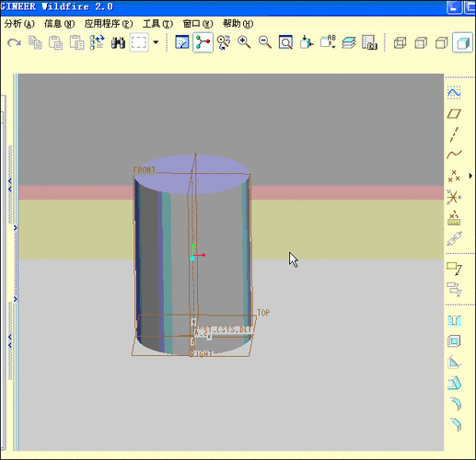This screenshot has height=460, width=476.
Task: Expand the Datum Point flyout arrow
Action: pyautogui.click(x=470, y=176)
